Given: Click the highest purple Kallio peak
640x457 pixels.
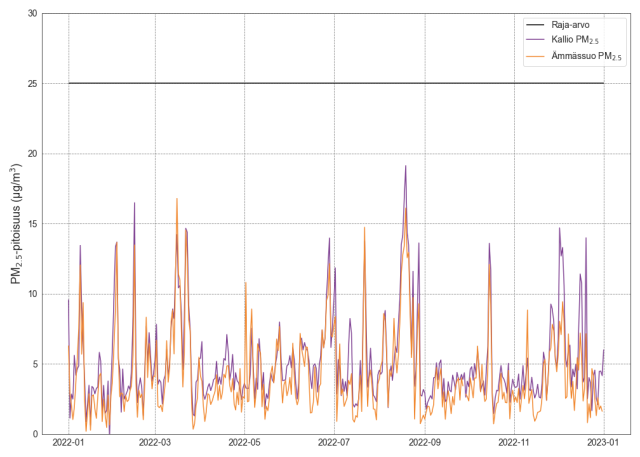Looking at the screenshot, I should (405, 167).
